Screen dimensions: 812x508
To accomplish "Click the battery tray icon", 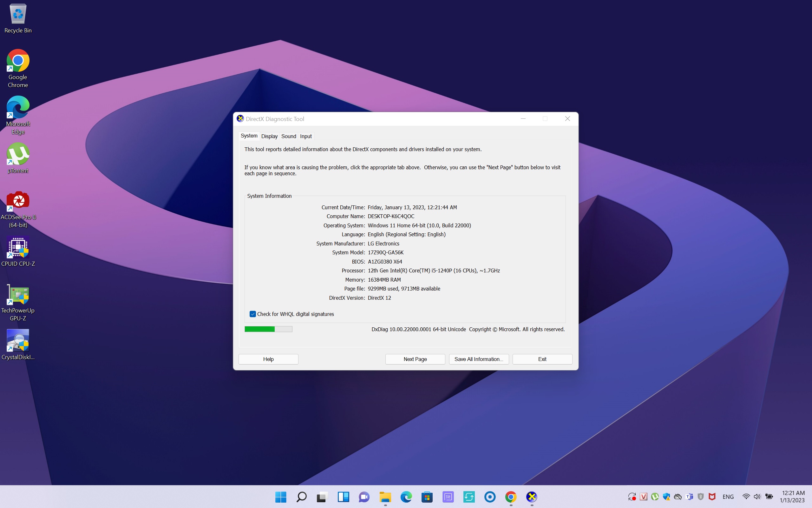I will pyautogui.click(x=769, y=497).
